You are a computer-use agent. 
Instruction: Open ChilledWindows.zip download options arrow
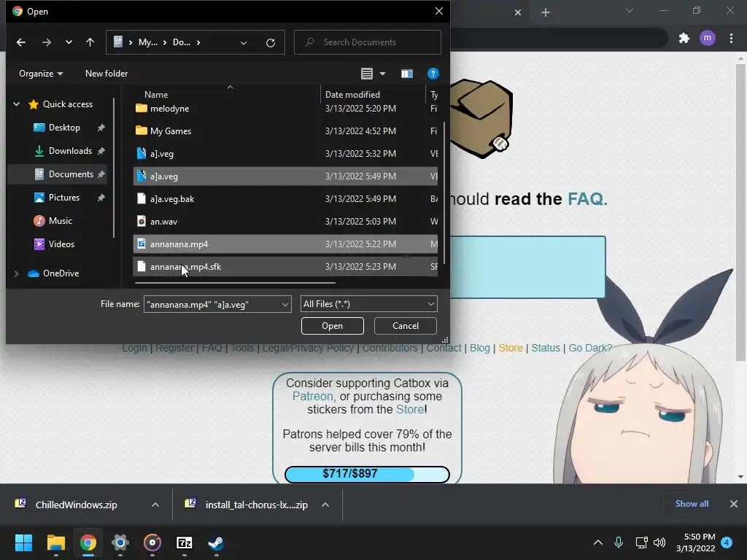(x=155, y=505)
